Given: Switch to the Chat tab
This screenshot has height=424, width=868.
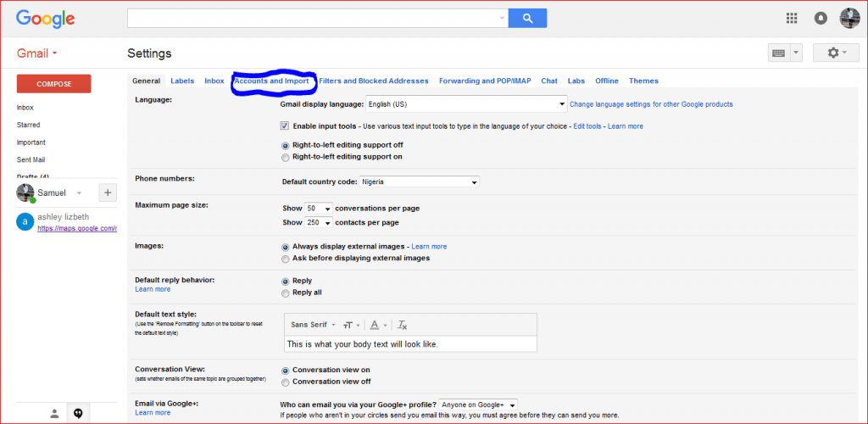Looking at the screenshot, I should 549,81.
